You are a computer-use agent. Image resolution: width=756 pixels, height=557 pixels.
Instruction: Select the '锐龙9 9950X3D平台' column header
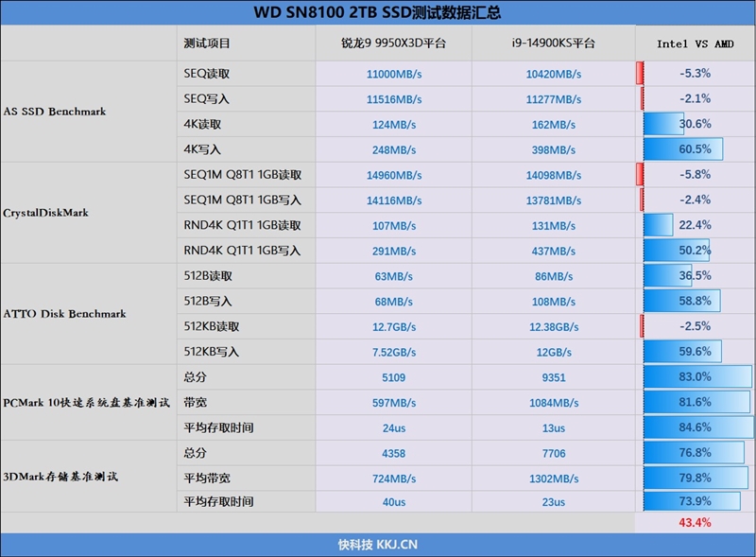[x=393, y=44]
